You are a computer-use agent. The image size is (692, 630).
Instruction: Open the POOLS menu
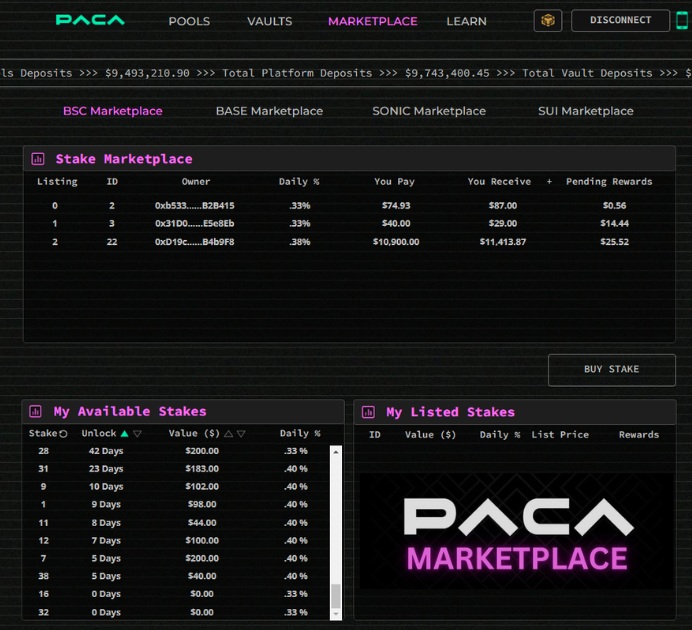tap(189, 21)
